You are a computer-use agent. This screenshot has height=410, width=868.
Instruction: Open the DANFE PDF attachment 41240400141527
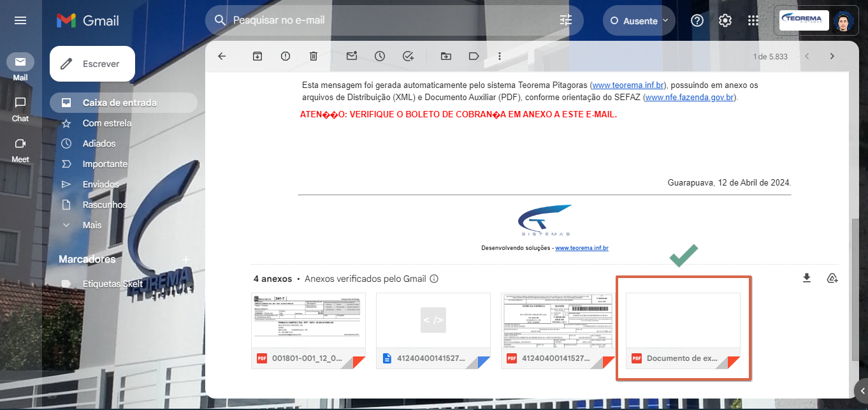(558, 330)
